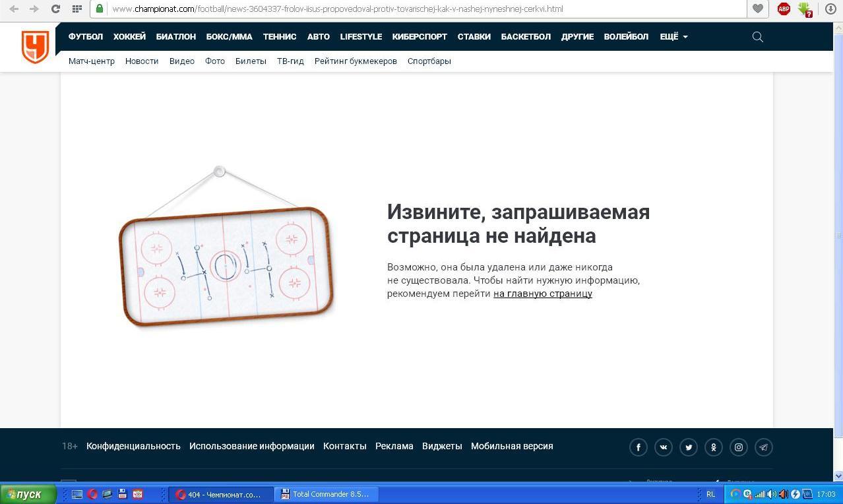
Task: Click the browser reload page button
Action: click(x=55, y=9)
